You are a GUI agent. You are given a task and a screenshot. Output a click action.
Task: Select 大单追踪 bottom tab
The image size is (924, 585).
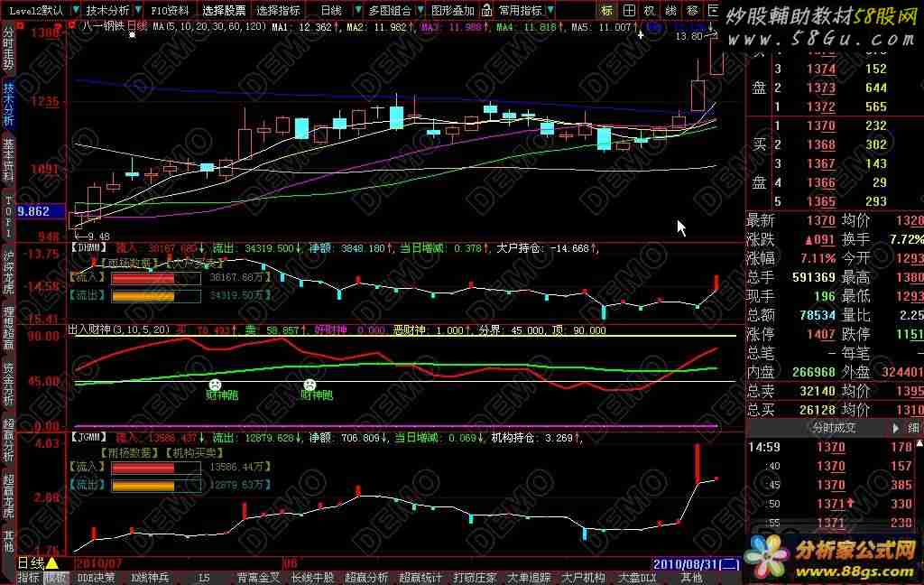coord(529,578)
